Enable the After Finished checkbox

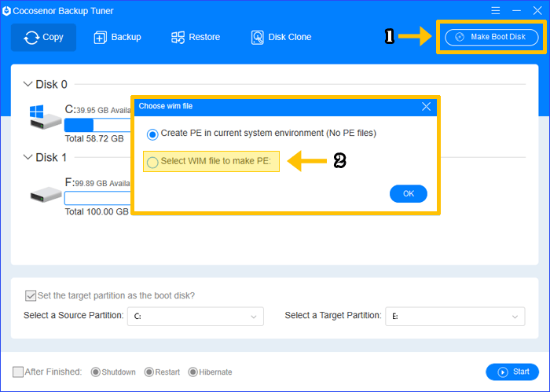[x=18, y=372]
